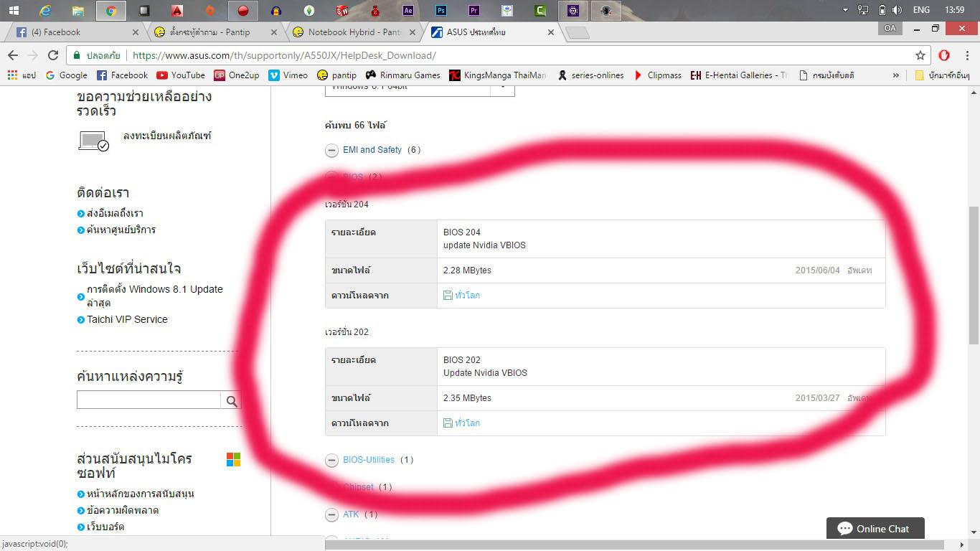Open Chrome's three-dot menu
Viewport: 980px width, 551px height.
tap(966, 55)
